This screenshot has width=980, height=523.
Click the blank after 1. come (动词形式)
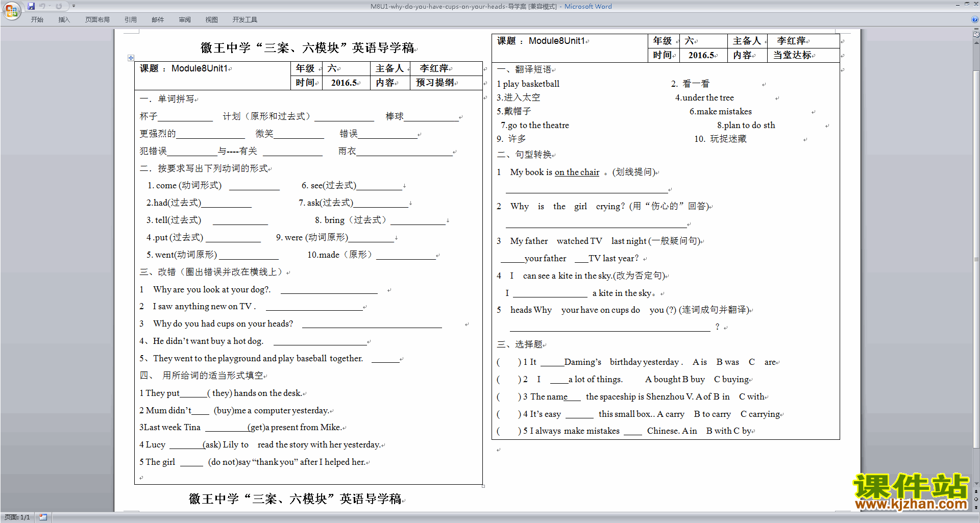point(254,186)
